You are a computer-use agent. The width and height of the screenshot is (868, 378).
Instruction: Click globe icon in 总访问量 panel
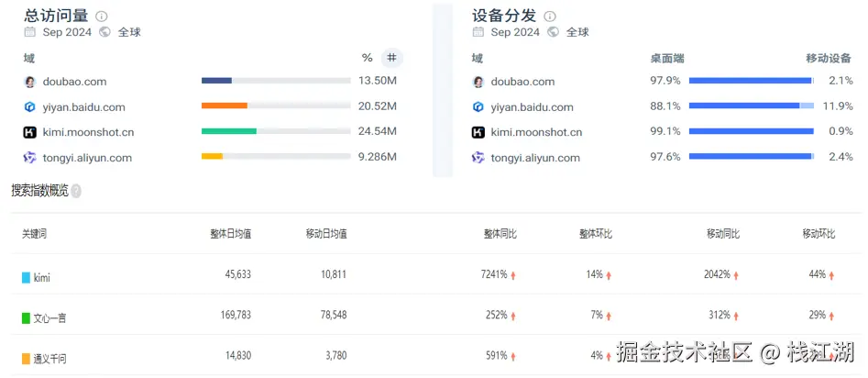[x=104, y=32]
